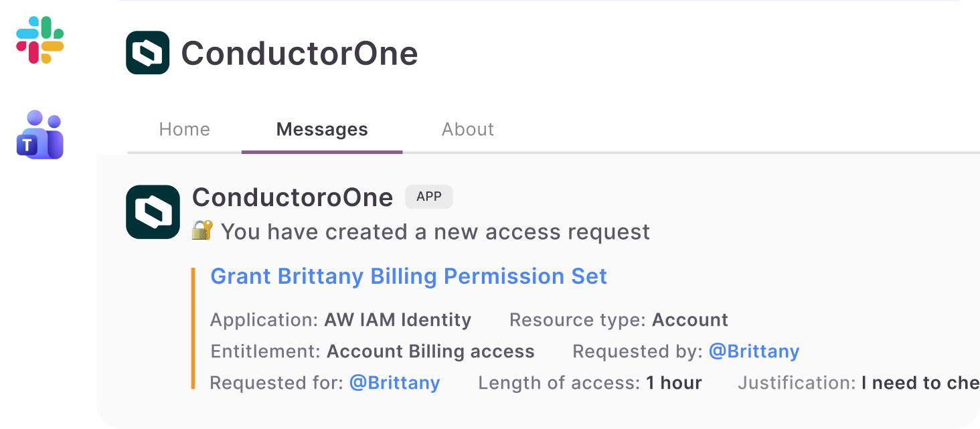Click the truncated Justification text
The image size is (980, 429).
(x=920, y=383)
